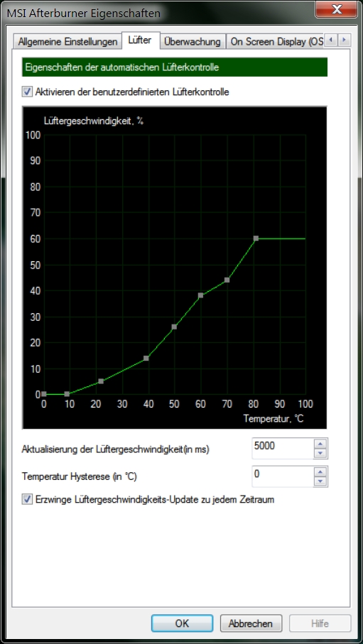The height and width of the screenshot is (644, 363).
Task: Click the Lüftergeschwindigkeit, % axis label
Action: click(94, 121)
